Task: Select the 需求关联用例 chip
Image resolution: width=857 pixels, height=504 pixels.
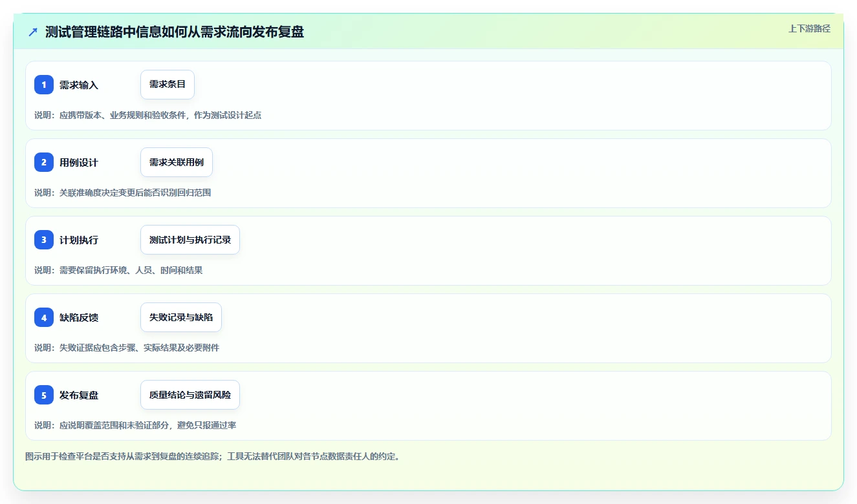Action: coord(177,162)
